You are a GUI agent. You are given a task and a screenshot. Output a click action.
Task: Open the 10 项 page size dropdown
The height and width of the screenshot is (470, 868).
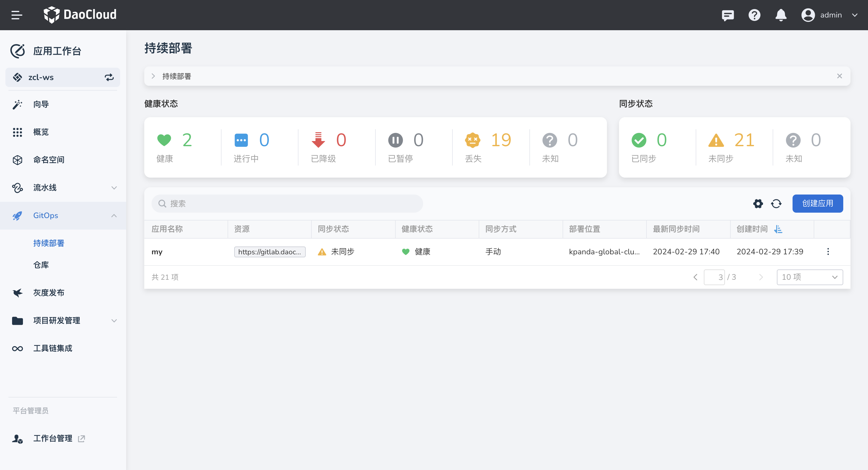(809, 277)
